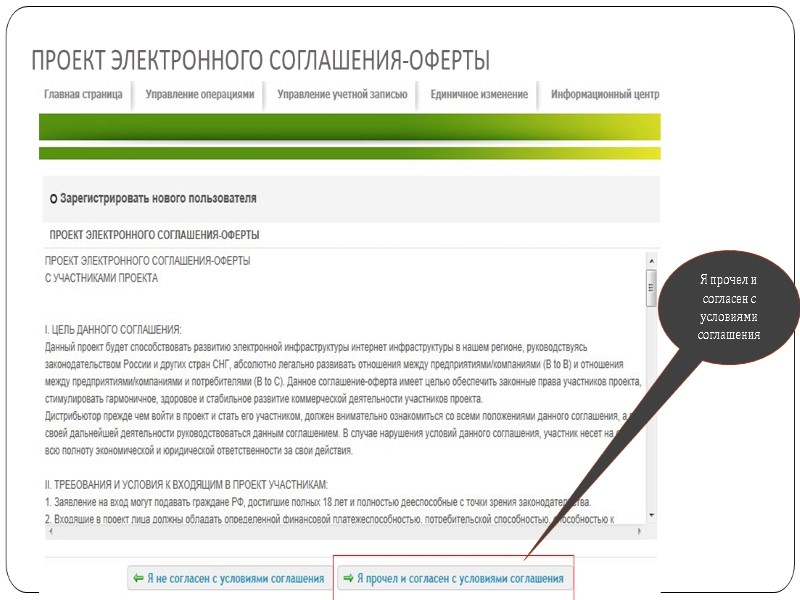Open the 'Зарегистрировать нового пользователя' link
Image resolution: width=800 pixels, height=600 pixels.
click(160, 198)
